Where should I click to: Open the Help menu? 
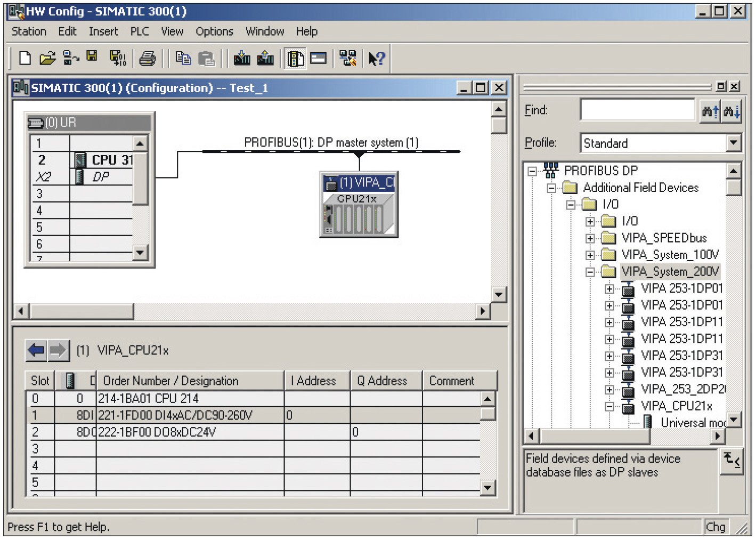tap(307, 31)
